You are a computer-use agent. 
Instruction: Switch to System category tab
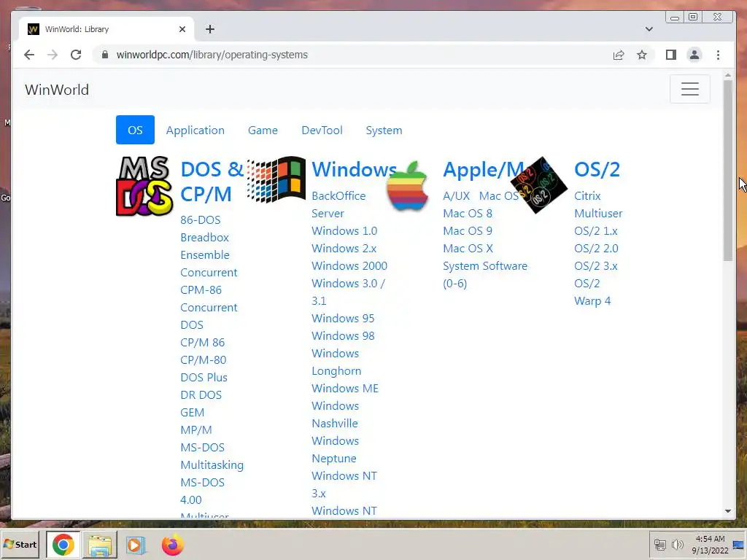[x=384, y=130]
